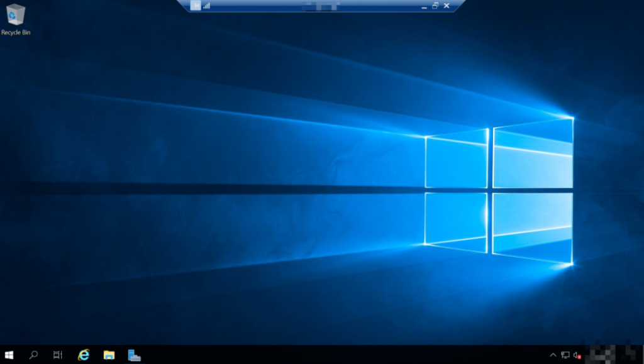This screenshot has width=644, height=364.
Task: Check the connection quality signal bars
Action: pyautogui.click(x=206, y=6)
